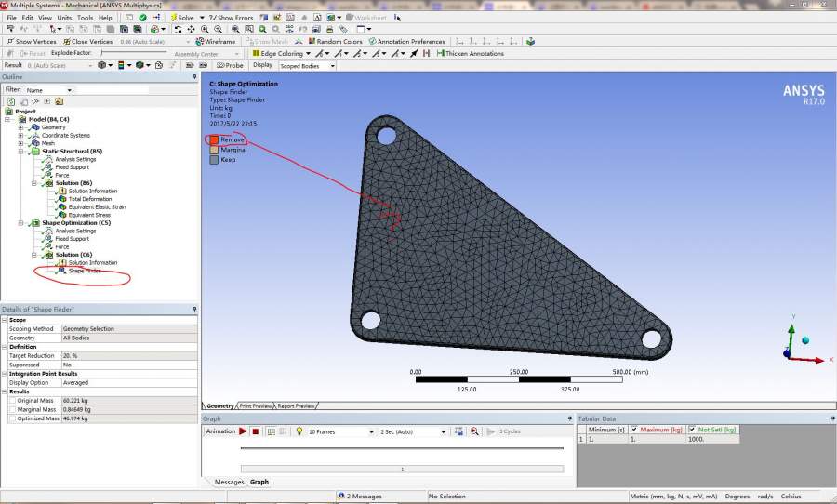Open the Solve dropdown arrow
The width and height of the screenshot is (837, 504).
pos(202,18)
